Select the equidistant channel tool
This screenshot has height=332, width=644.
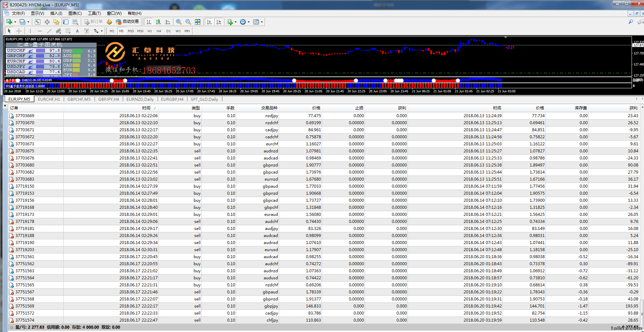point(58,31)
